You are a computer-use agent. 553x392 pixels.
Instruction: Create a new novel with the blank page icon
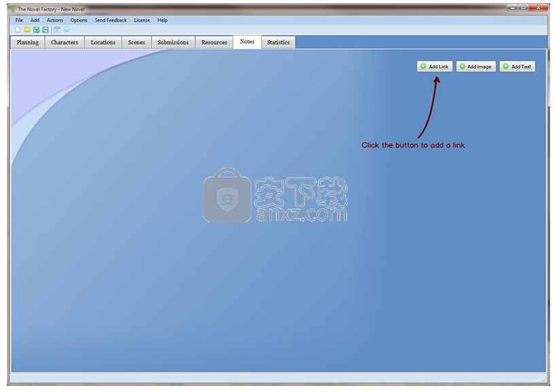[18, 30]
